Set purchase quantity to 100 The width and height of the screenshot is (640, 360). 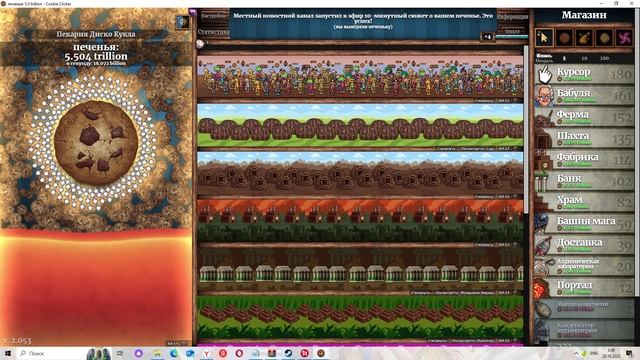604,58
